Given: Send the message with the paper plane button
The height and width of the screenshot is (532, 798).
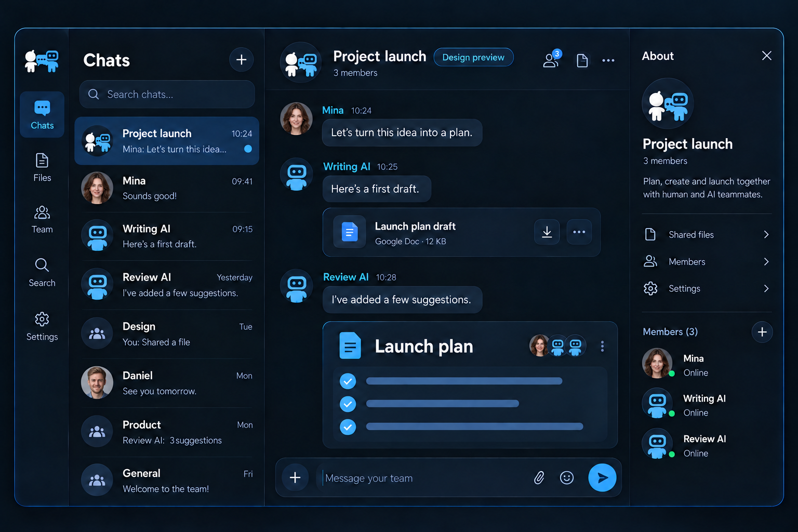Looking at the screenshot, I should click(602, 477).
